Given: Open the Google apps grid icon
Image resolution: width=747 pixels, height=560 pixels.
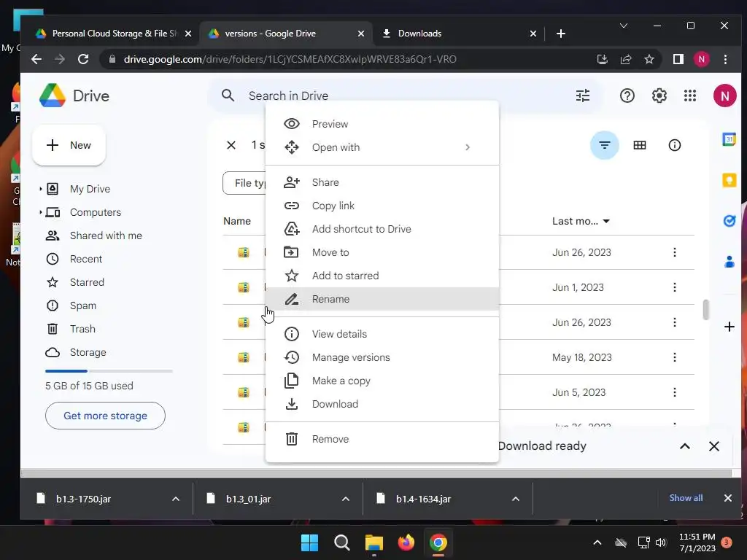Looking at the screenshot, I should (690, 96).
